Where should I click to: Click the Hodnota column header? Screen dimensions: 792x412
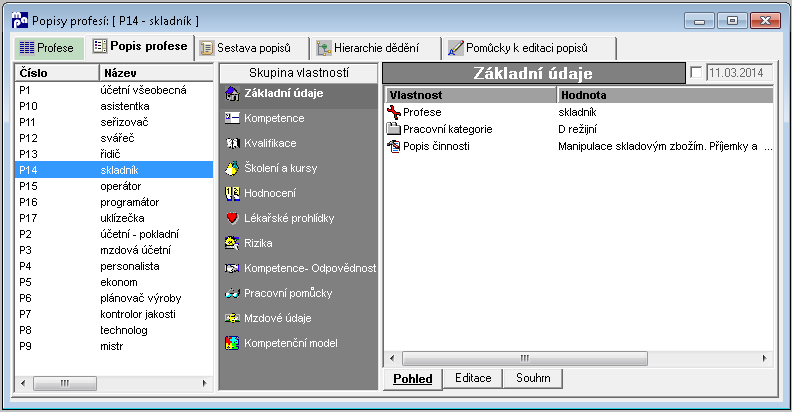(x=665, y=95)
